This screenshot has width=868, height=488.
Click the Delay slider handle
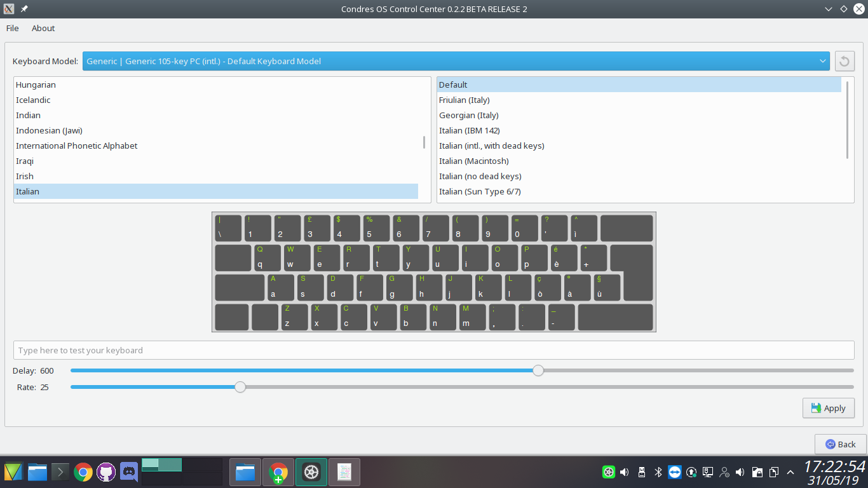pos(538,370)
